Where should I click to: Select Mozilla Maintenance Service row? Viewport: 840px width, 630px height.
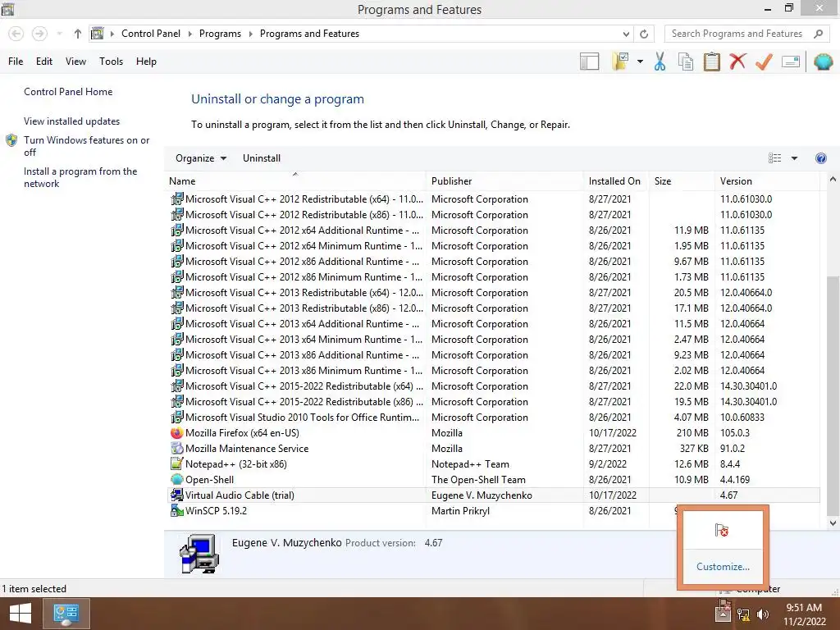click(492, 449)
